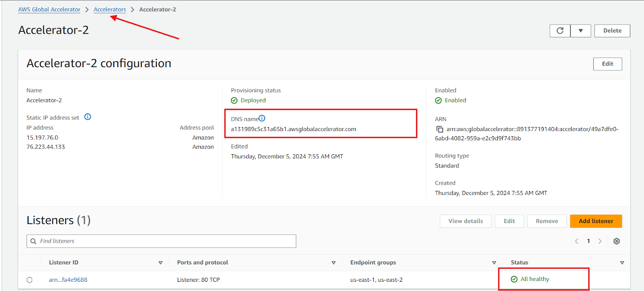
Task: Click the Remove listener button
Action: click(547, 221)
